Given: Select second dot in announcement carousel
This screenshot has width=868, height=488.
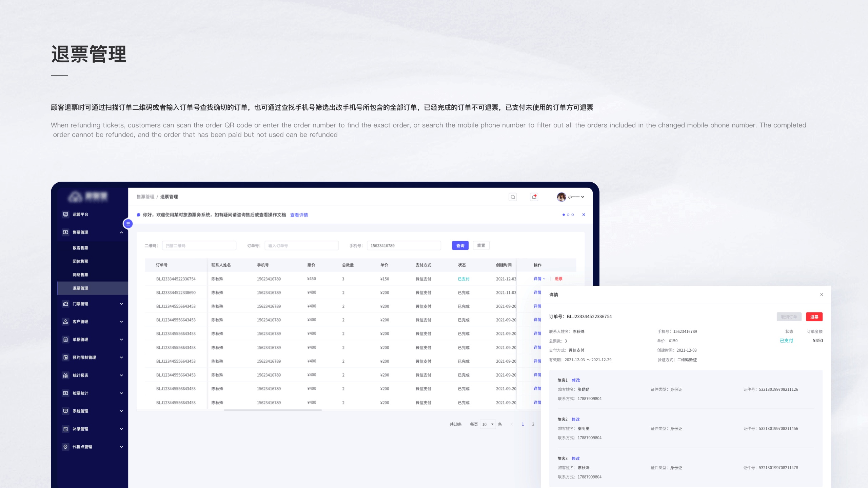Looking at the screenshot, I should click(x=568, y=215).
